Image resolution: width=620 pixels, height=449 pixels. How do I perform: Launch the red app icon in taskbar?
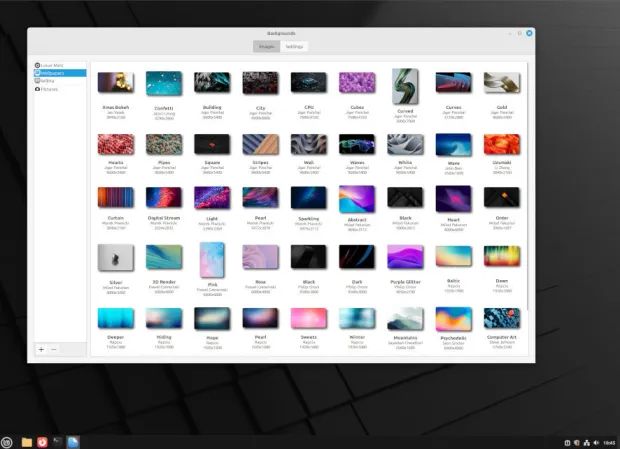pyautogui.click(x=42, y=442)
